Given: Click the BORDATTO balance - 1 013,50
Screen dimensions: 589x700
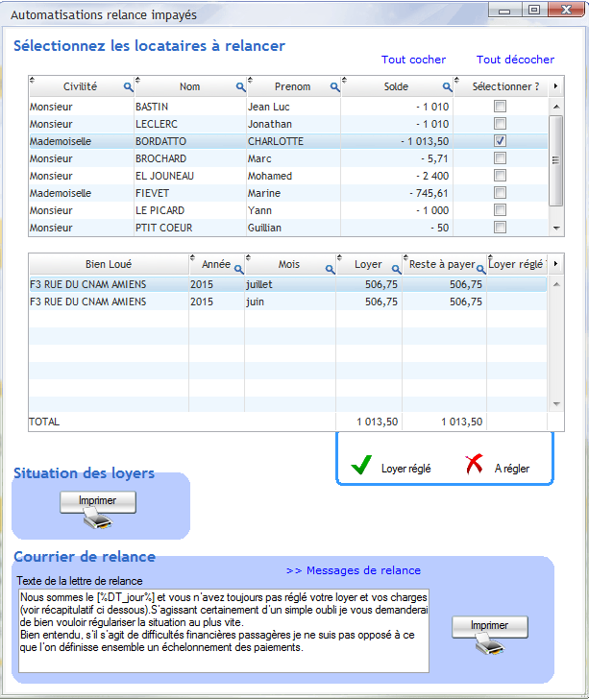Looking at the screenshot, I should (x=425, y=141).
